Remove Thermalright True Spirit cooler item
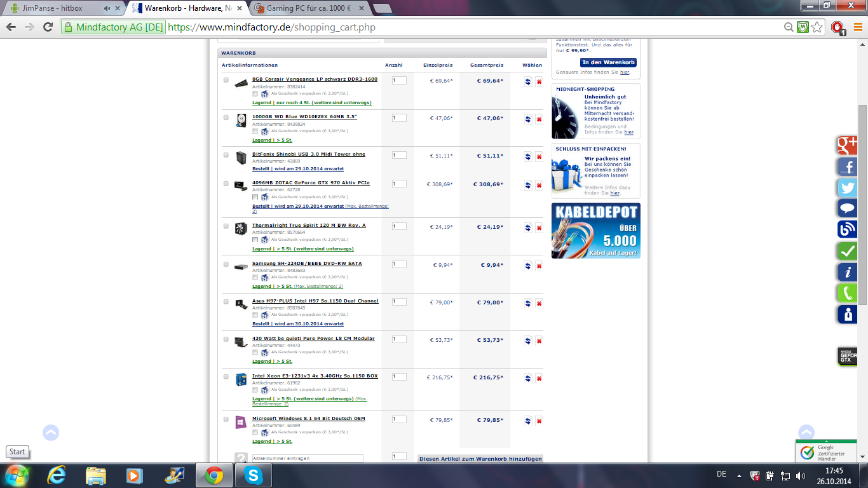 (x=539, y=228)
